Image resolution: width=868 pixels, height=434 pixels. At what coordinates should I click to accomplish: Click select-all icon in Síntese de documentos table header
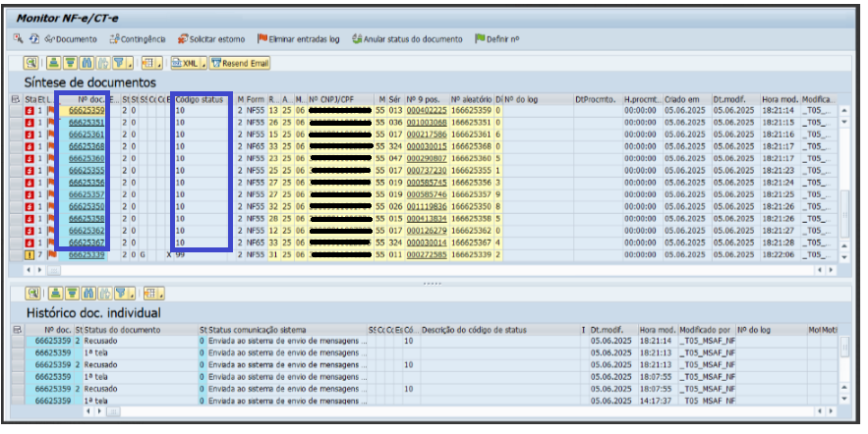pos(16,99)
